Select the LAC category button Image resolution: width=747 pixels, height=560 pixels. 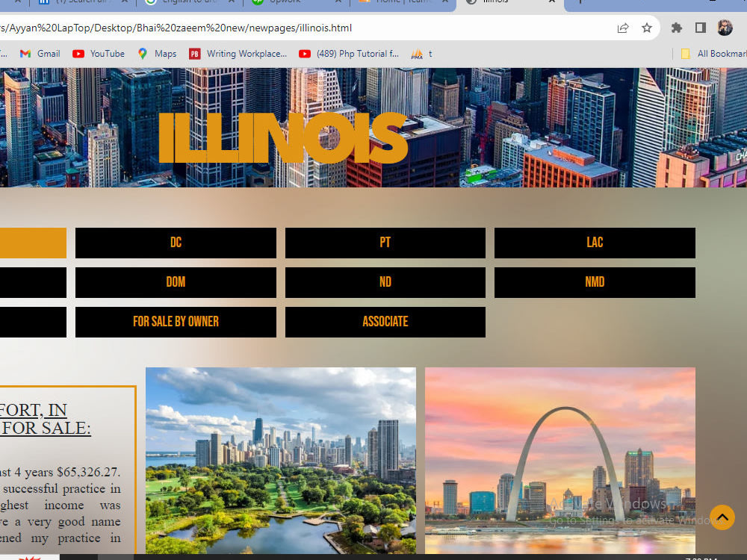(x=595, y=243)
